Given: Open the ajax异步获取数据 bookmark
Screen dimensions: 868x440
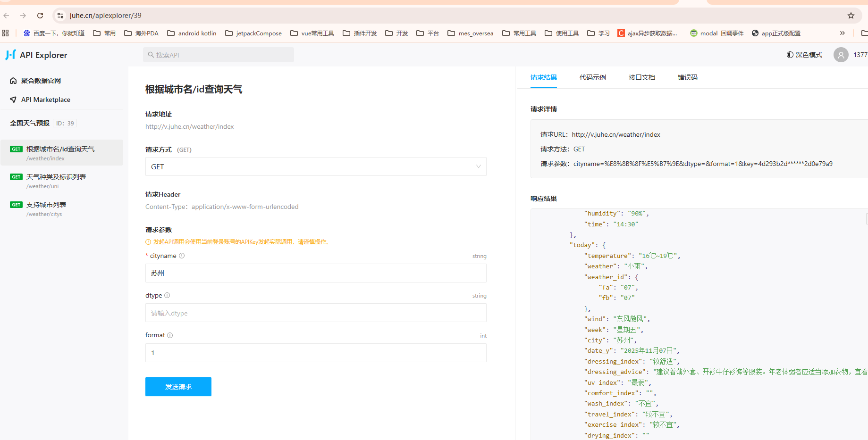Looking at the screenshot, I should tap(648, 33).
